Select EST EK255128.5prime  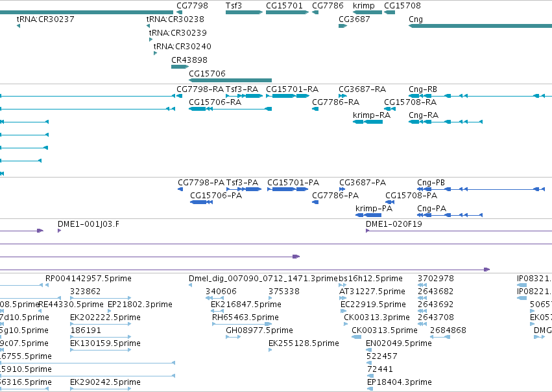(x=304, y=343)
